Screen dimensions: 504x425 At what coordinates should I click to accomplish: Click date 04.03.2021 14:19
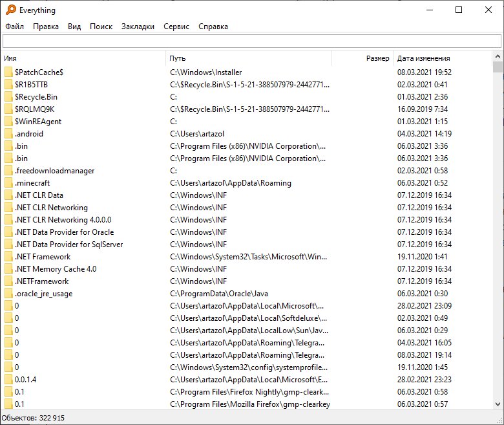(x=425, y=133)
